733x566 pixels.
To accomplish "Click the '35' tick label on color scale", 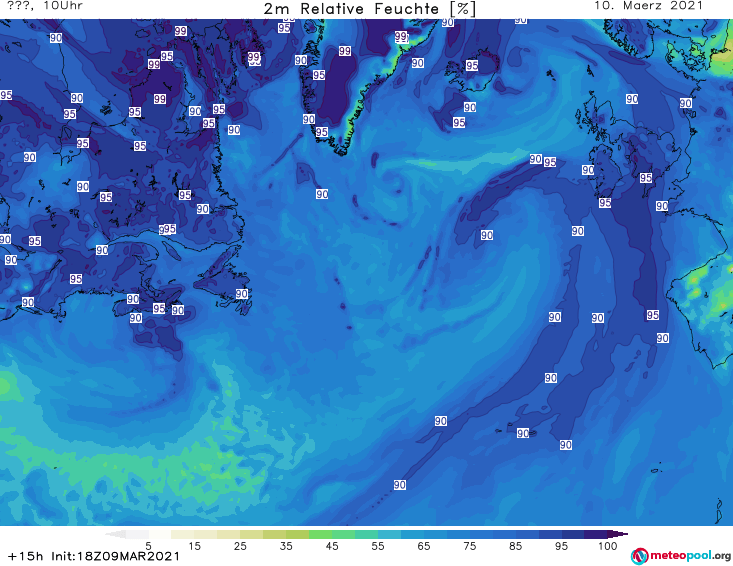I will coord(286,546).
